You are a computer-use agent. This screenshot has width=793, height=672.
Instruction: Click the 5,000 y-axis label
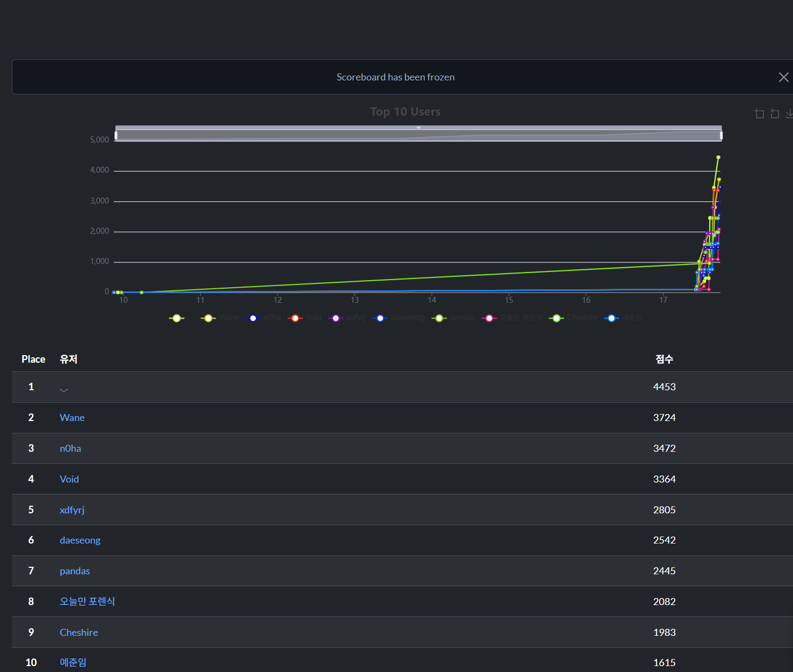99,140
